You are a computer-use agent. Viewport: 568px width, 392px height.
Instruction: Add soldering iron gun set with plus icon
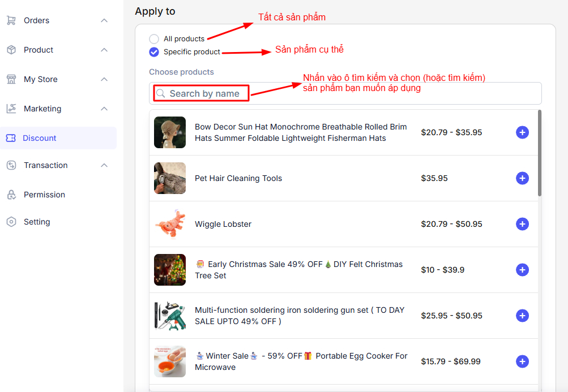tap(522, 316)
